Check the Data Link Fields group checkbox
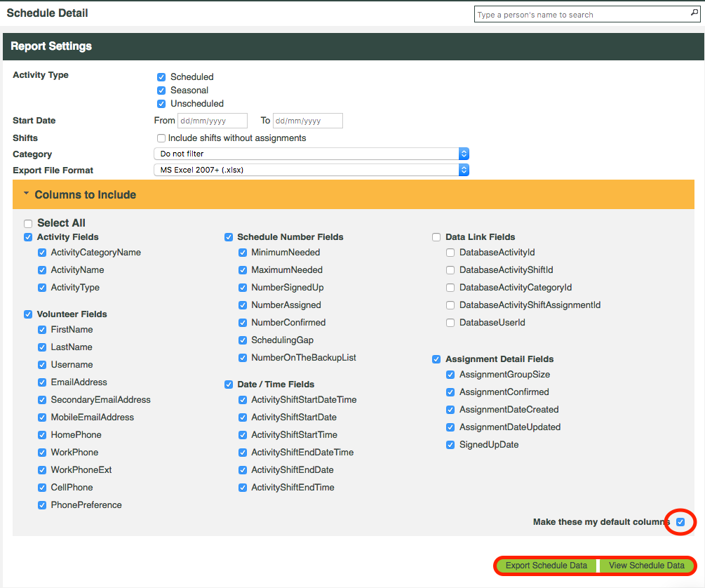 436,237
